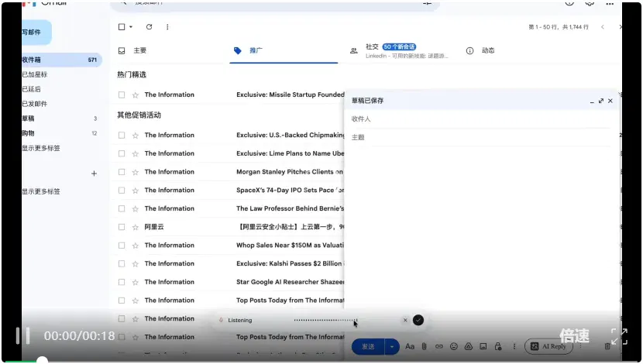Image resolution: width=643 pixels, height=364 pixels.
Task: Open the select-all dropdown arrow
Action: tap(131, 27)
